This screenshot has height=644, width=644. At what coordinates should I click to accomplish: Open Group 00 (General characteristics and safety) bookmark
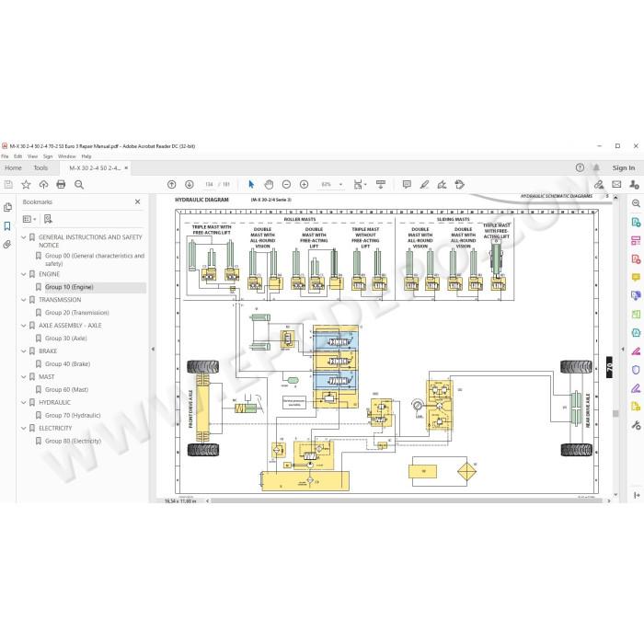[x=95, y=259]
